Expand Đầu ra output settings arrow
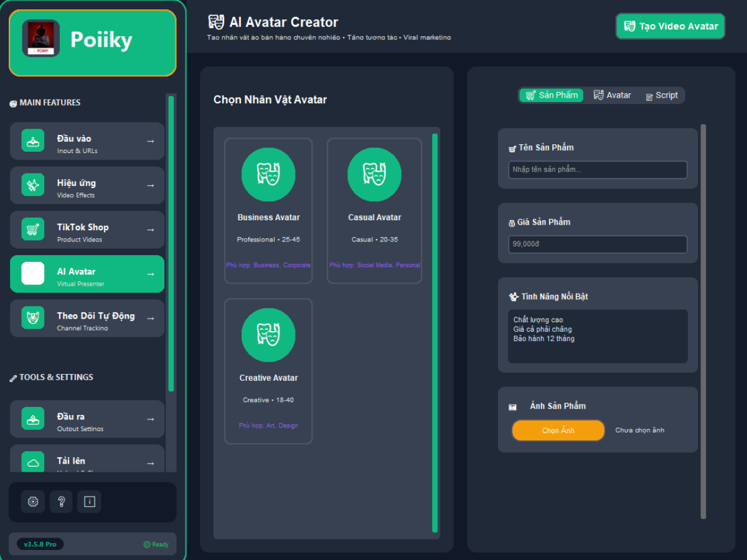Screen dimensions: 747x560 click(x=151, y=419)
